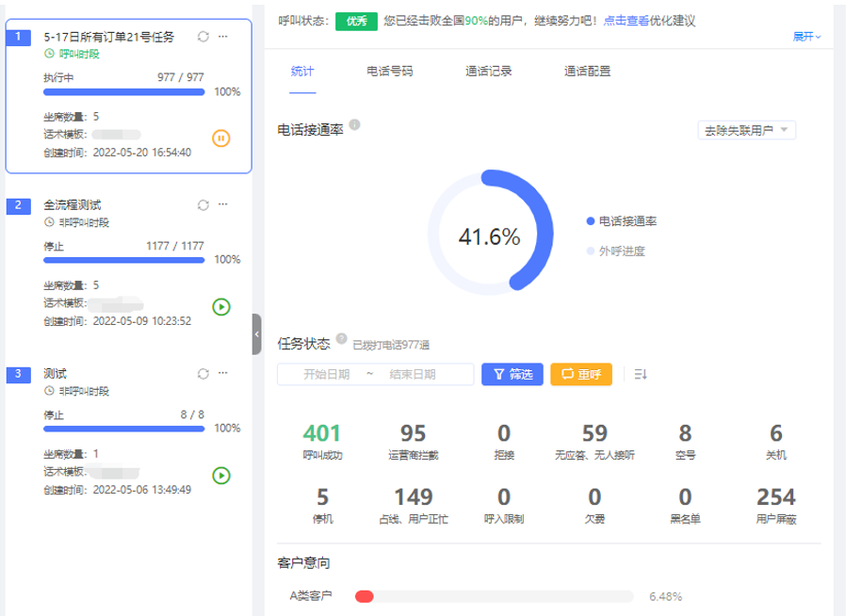Click the 开始日期 date input field

(326, 375)
